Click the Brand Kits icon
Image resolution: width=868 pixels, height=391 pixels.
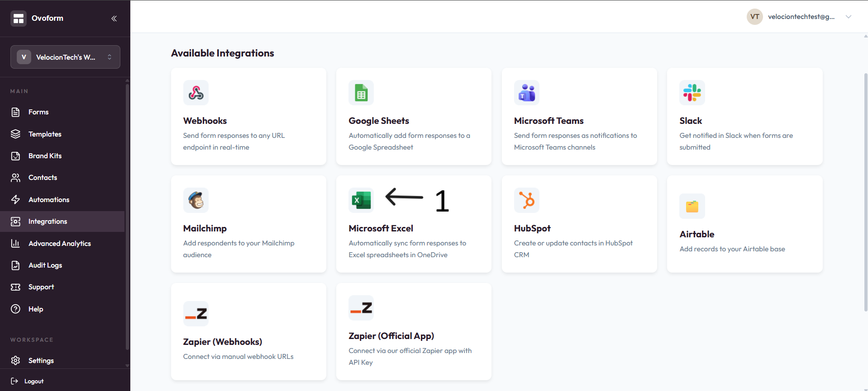pos(15,156)
